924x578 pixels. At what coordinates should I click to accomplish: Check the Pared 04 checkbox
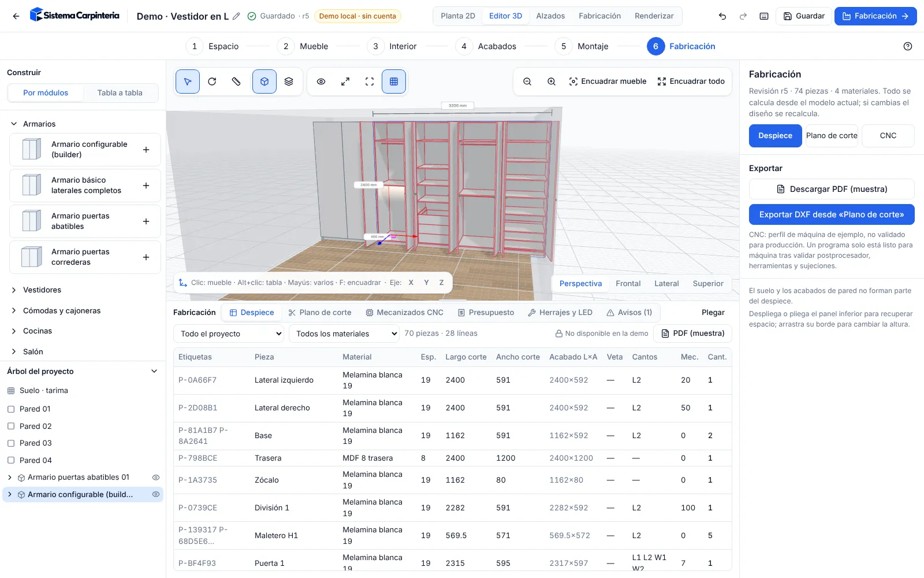coord(11,461)
